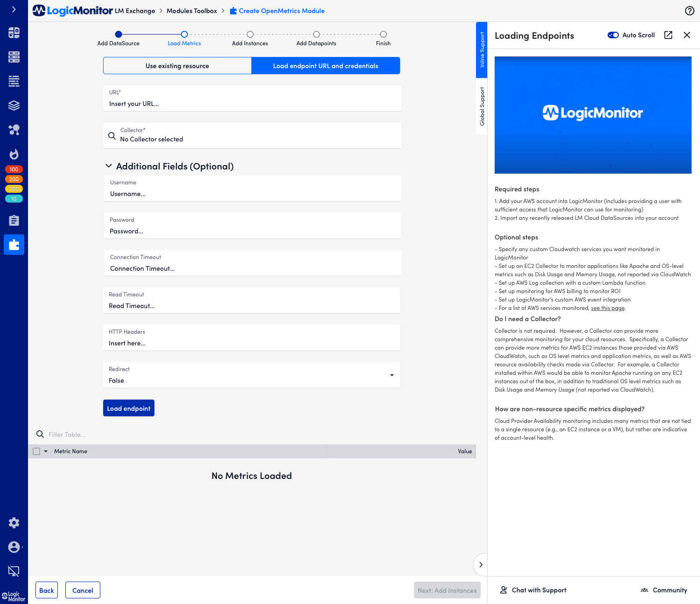Open the Global Support vertical tab
The height and width of the screenshot is (604, 700).
(482, 107)
